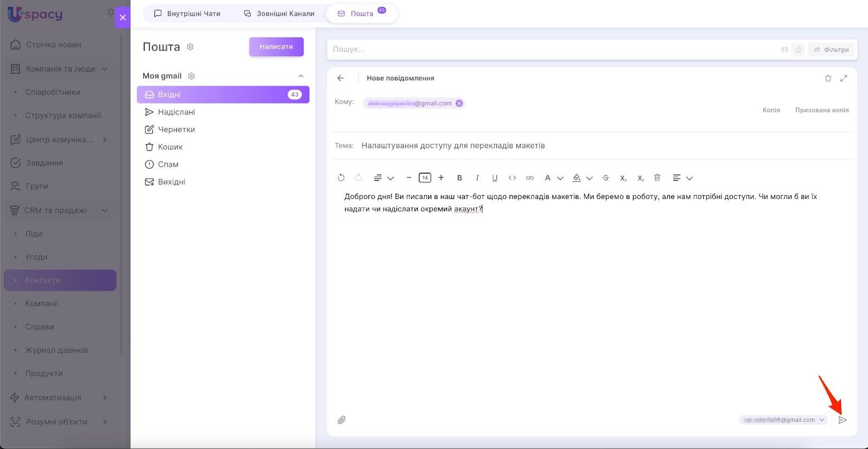Insert a hyperlink with the link icon
This screenshot has height=449, width=868.
coord(529,177)
